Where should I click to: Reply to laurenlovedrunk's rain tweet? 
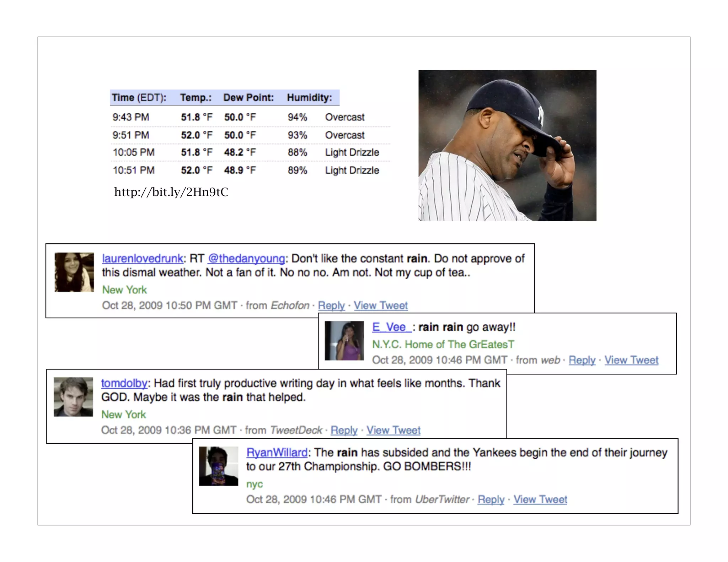click(x=331, y=305)
